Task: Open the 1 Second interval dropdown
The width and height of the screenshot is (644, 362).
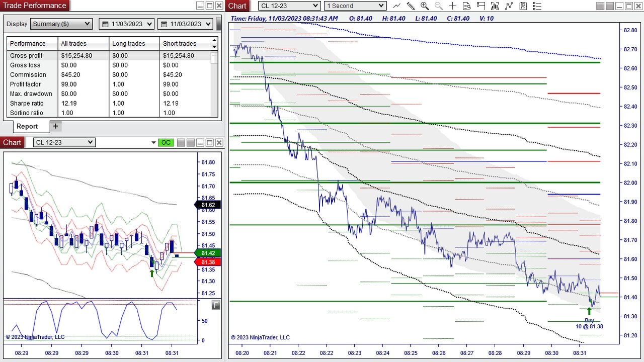Action: pos(355,6)
